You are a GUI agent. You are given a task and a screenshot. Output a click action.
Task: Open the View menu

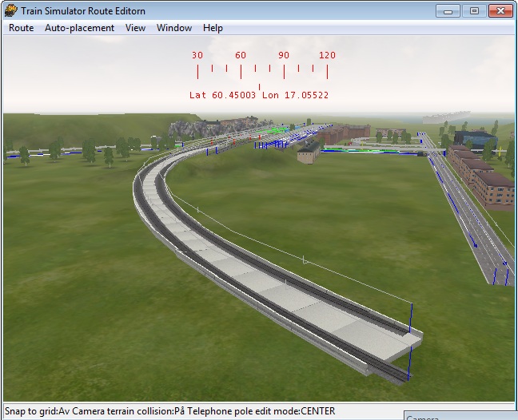coord(135,28)
